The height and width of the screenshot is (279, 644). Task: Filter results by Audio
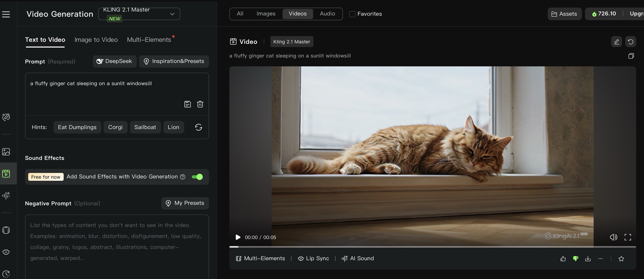point(327,14)
